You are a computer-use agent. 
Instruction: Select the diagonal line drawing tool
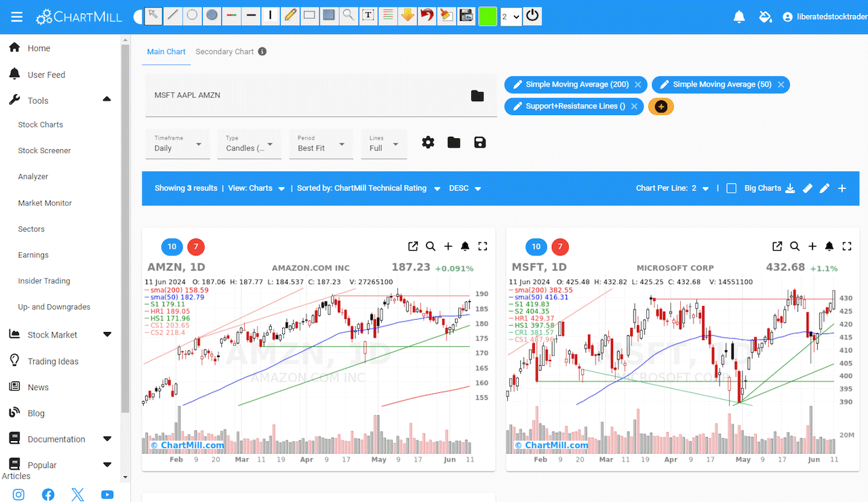173,15
